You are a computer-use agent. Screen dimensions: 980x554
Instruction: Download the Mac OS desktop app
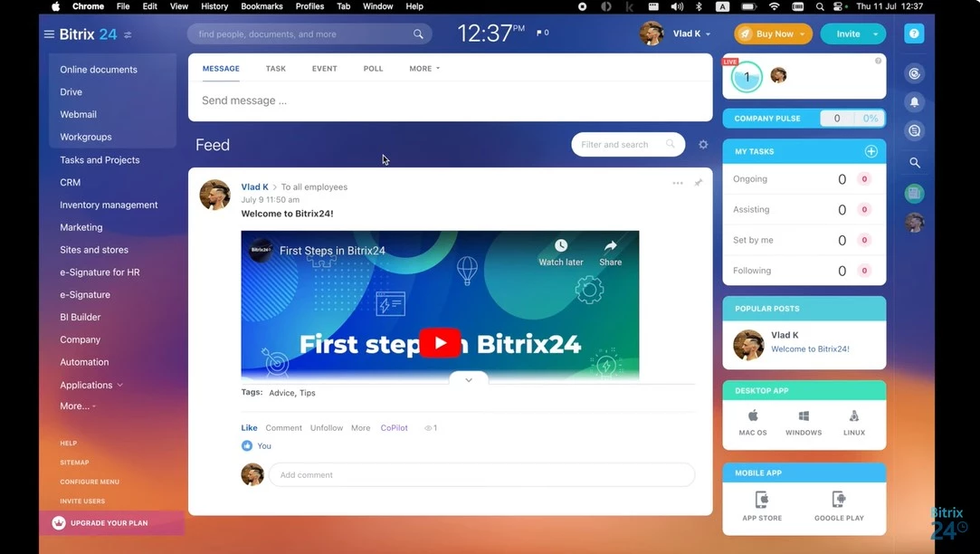coord(753,423)
